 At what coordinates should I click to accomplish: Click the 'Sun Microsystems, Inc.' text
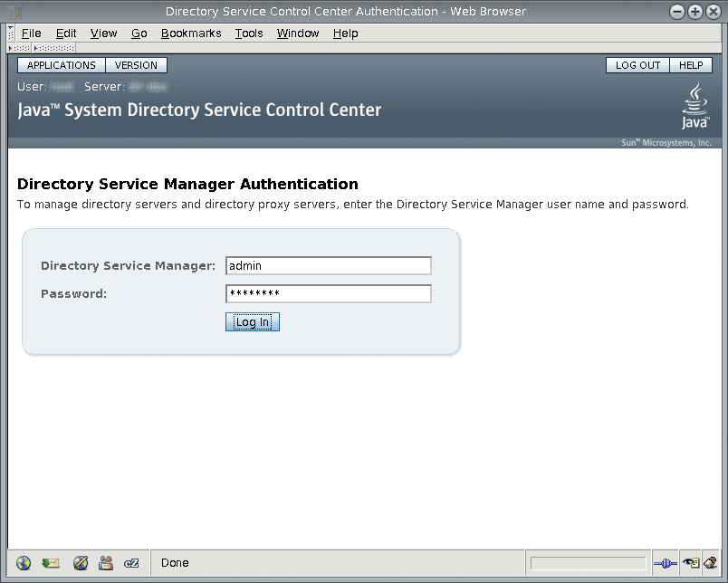pyautogui.click(x=666, y=142)
